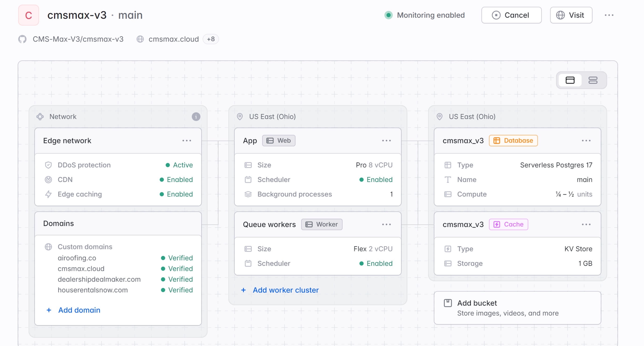The height and width of the screenshot is (346, 644).
Task: Click the Add bucket storage icon
Action: pyautogui.click(x=447, y=303)
